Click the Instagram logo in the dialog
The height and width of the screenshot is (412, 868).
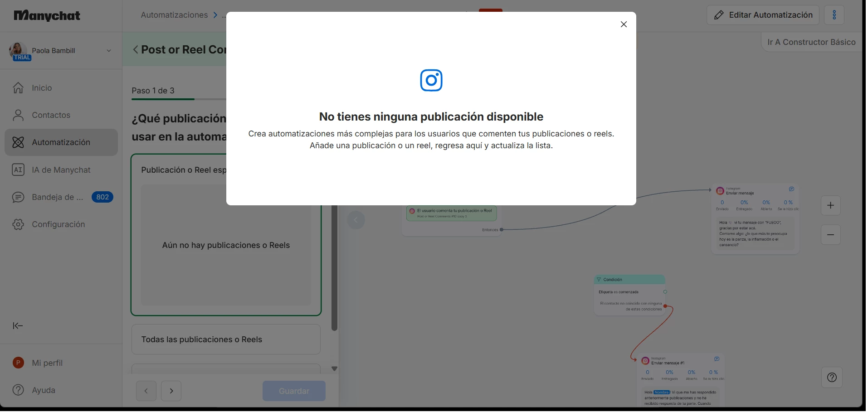pyautogui.click(x=431, y=80)
